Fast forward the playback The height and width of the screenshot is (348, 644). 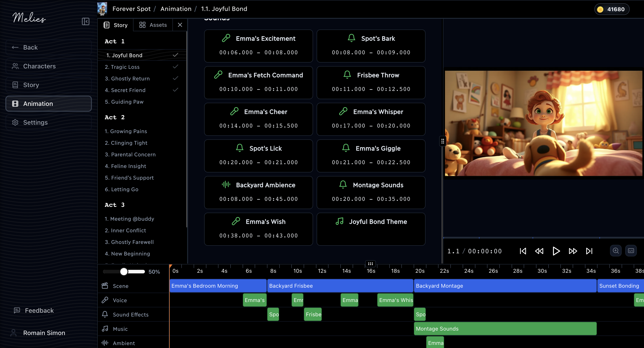click(x=573, y=251)
